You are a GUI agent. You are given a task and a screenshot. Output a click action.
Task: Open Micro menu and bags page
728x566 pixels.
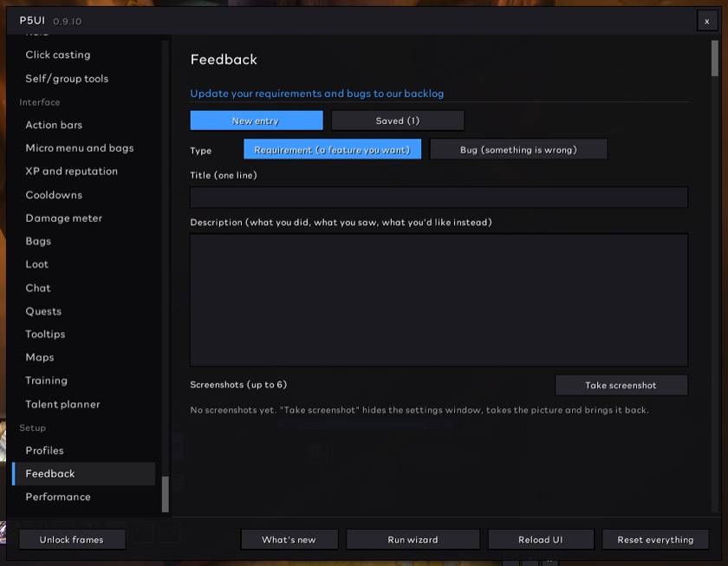[80, 148]
